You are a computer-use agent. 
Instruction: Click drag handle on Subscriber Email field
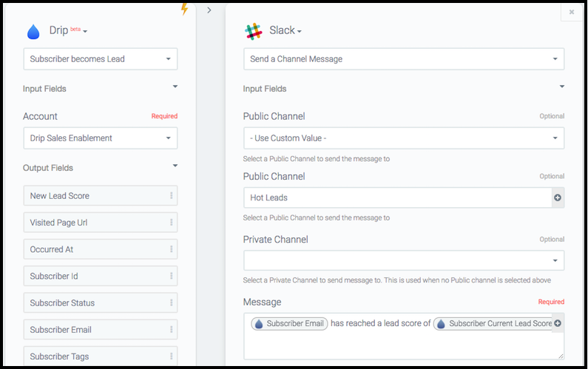171,330
